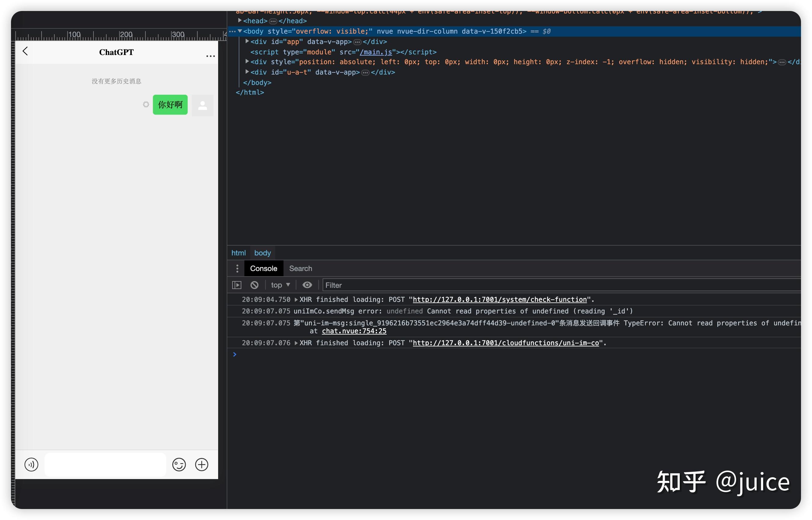Screen dimensions: 812x520
Task: Click the ellipsis before the selected body row
Action: (232, 31)
